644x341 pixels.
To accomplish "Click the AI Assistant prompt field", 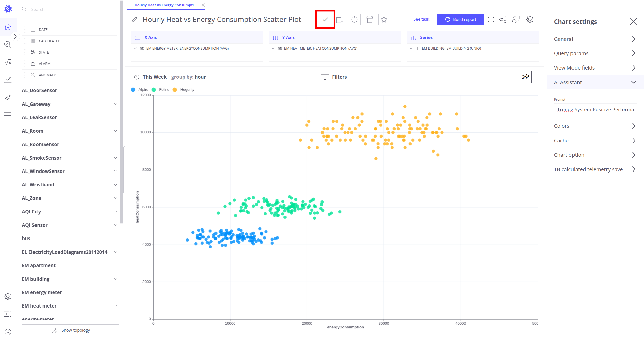I will (x=595, y=110).
